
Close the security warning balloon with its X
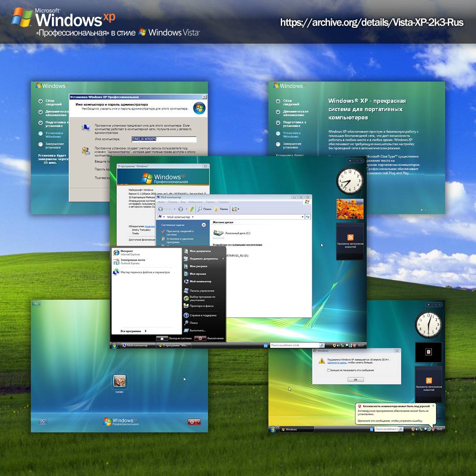coord(433,405)
